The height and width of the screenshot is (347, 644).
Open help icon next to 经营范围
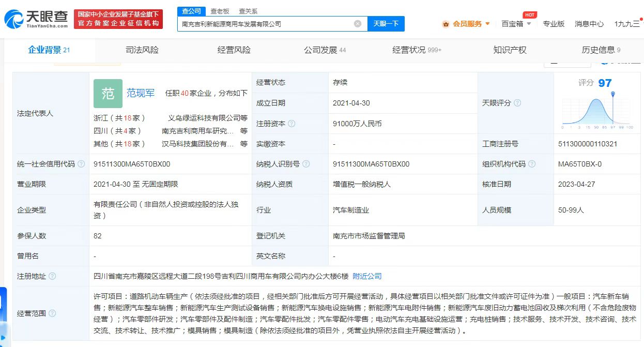[x=52, y=313]
